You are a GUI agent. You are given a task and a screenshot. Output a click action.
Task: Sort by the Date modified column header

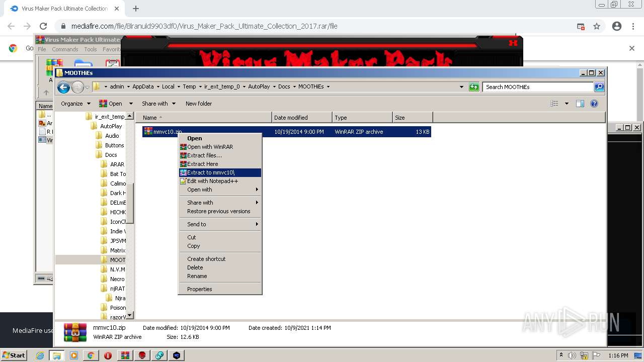302,118
